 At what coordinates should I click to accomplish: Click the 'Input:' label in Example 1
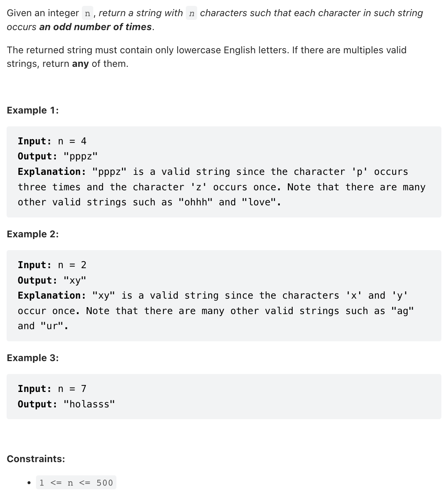click(x=35, y=141)
